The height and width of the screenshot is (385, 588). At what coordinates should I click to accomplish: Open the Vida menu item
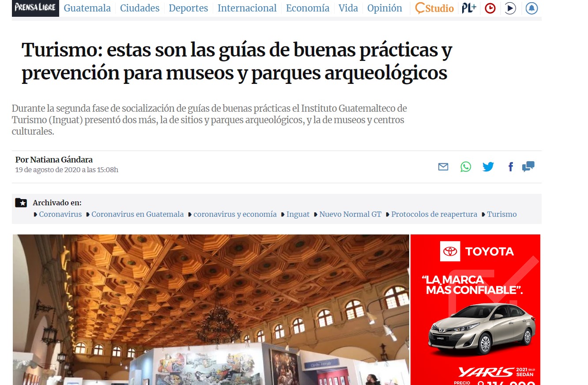(x=348, y=8)
